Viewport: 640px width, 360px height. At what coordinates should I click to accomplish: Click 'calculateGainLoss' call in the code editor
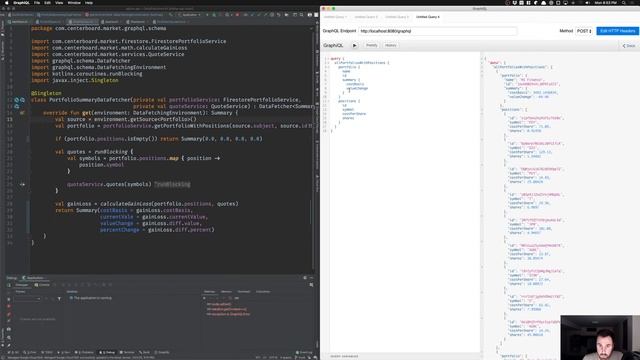[x=128, y=204]
